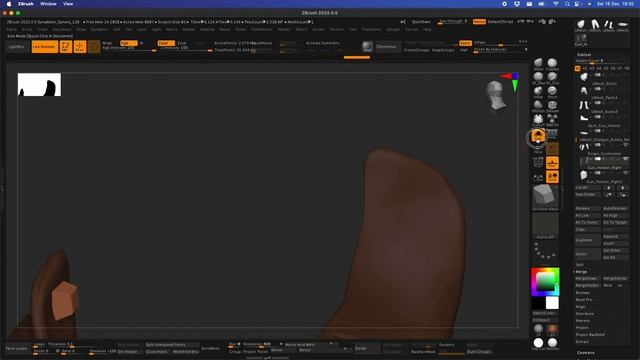Expand the Bevel Pro section
This screenshot has height=360, width=640.
point(583,300)
